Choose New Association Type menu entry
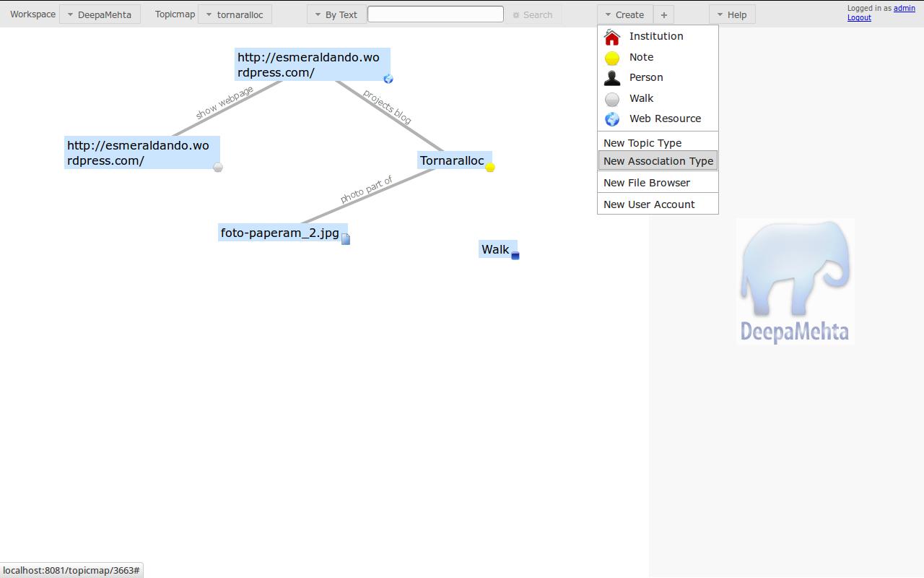 pos(658,161)
